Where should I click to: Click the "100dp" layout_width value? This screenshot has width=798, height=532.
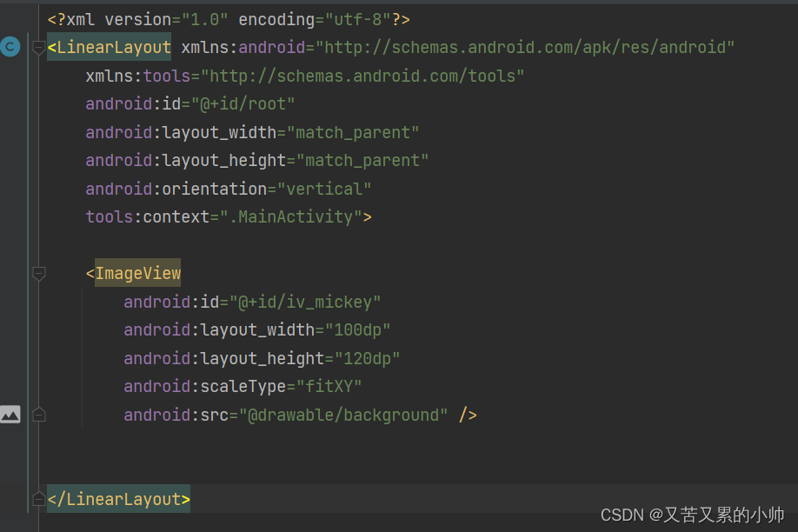point(357,329)
